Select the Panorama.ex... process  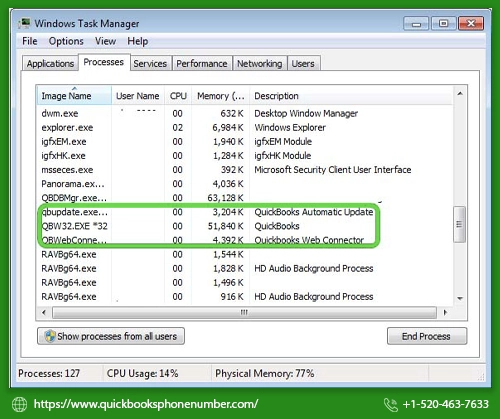coord(244,184)
